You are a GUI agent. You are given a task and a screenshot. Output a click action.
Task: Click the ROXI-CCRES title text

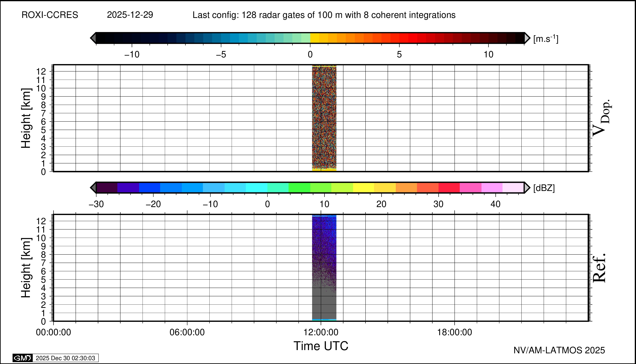point(50,15)
